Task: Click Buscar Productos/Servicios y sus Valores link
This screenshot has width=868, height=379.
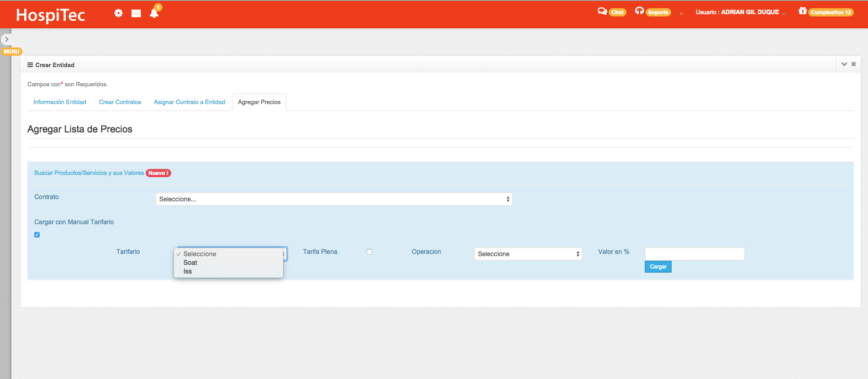Action: point(89,173)
